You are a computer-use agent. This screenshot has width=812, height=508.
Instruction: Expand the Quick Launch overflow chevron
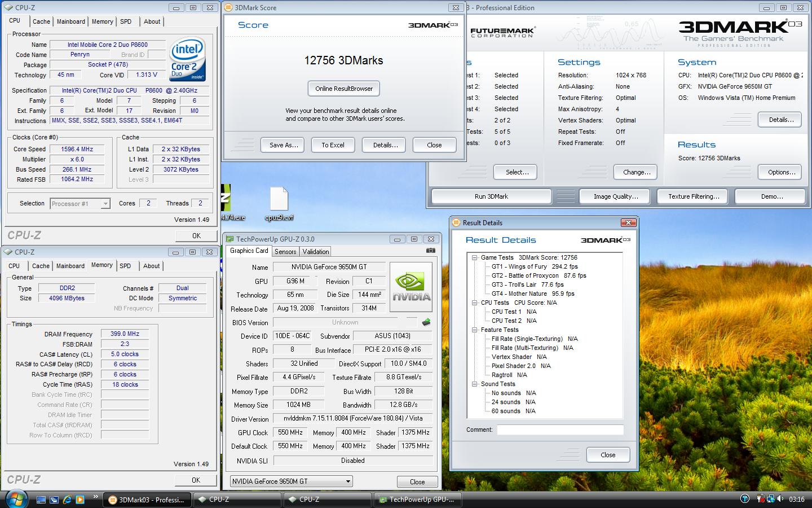[x=96, y=497]
